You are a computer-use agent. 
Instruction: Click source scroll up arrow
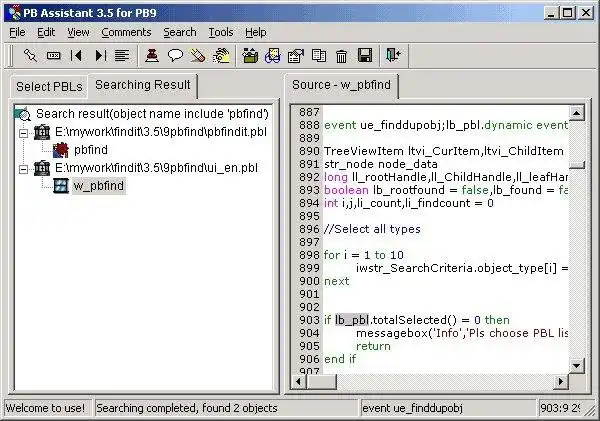576,113
